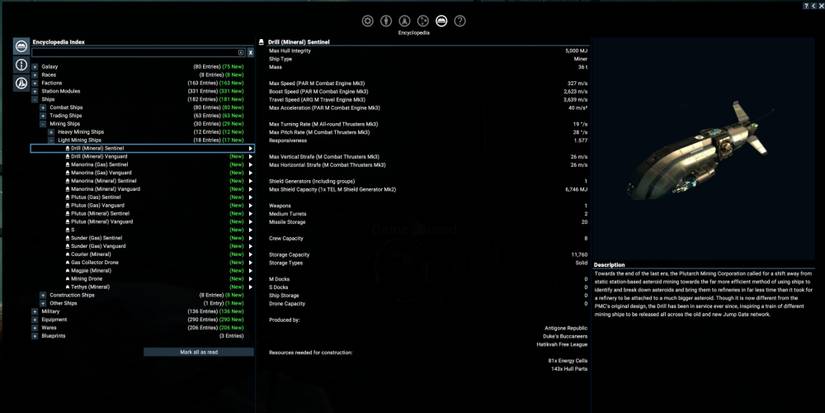Select the Manorina (Mineral) Vanguard entry
825x413 pixels.
[x=143, y=189]
